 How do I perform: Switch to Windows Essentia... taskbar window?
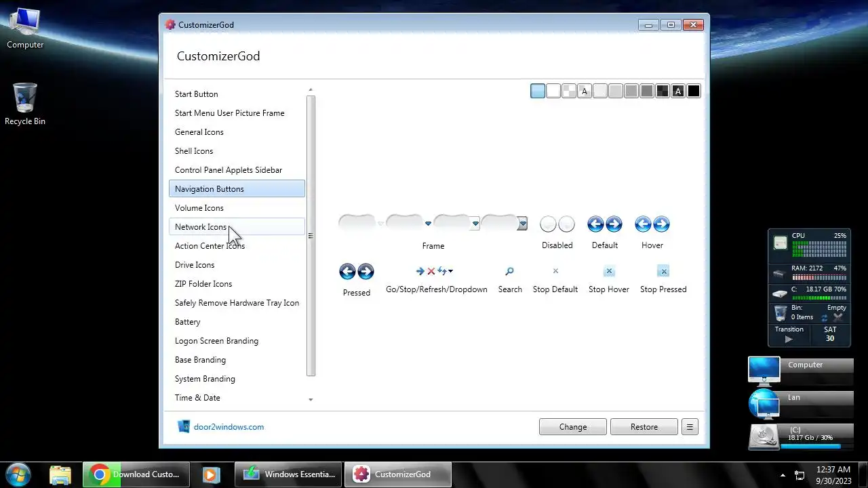click(290, 474)
